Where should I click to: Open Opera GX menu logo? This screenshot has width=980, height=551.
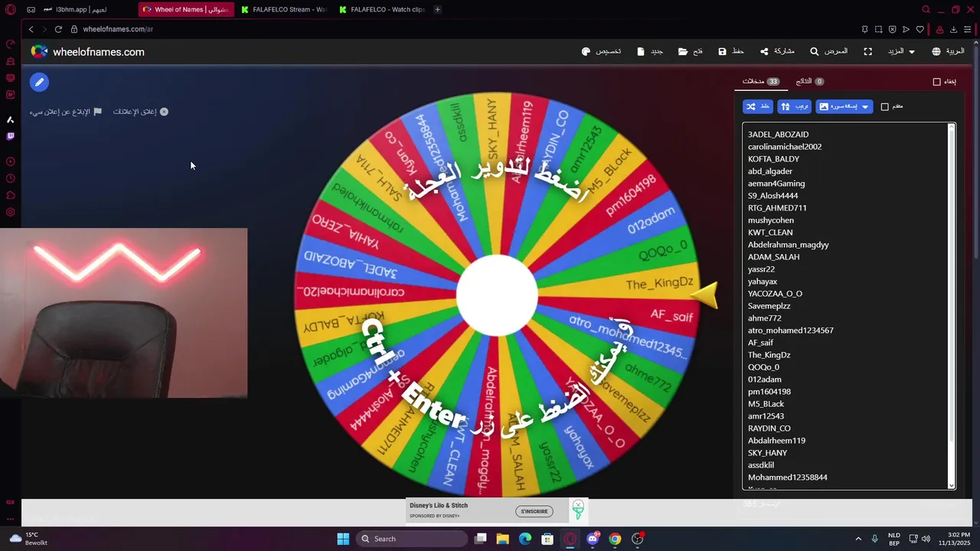point(11,10)
